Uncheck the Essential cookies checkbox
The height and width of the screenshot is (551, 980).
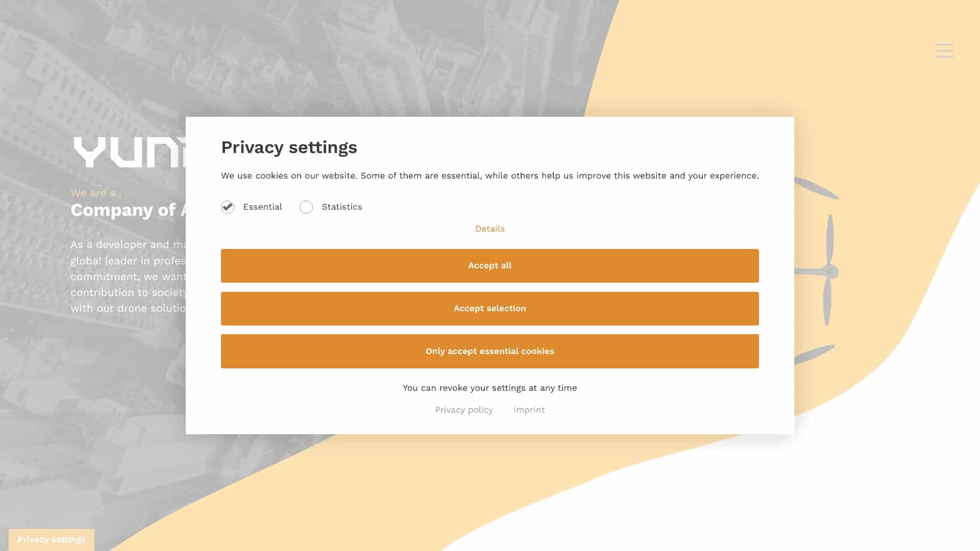pyautogui.click(x=227, y=207)
